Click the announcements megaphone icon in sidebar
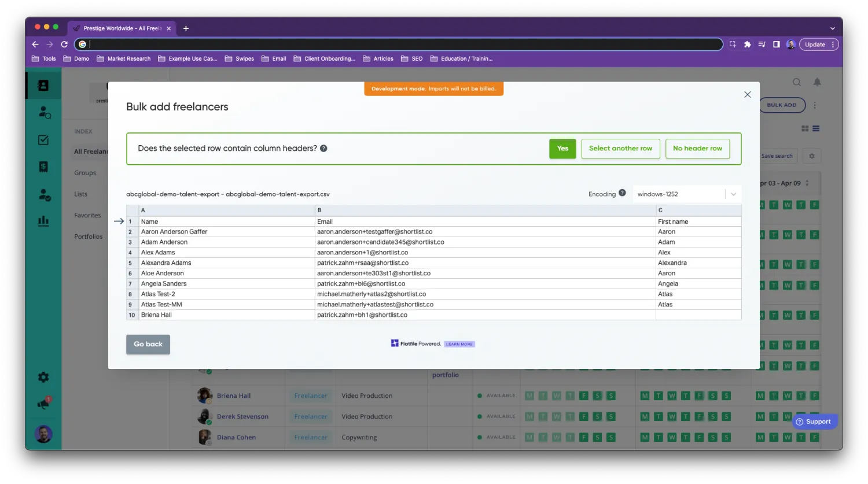 pyautogui.click(x=43, y=404)
